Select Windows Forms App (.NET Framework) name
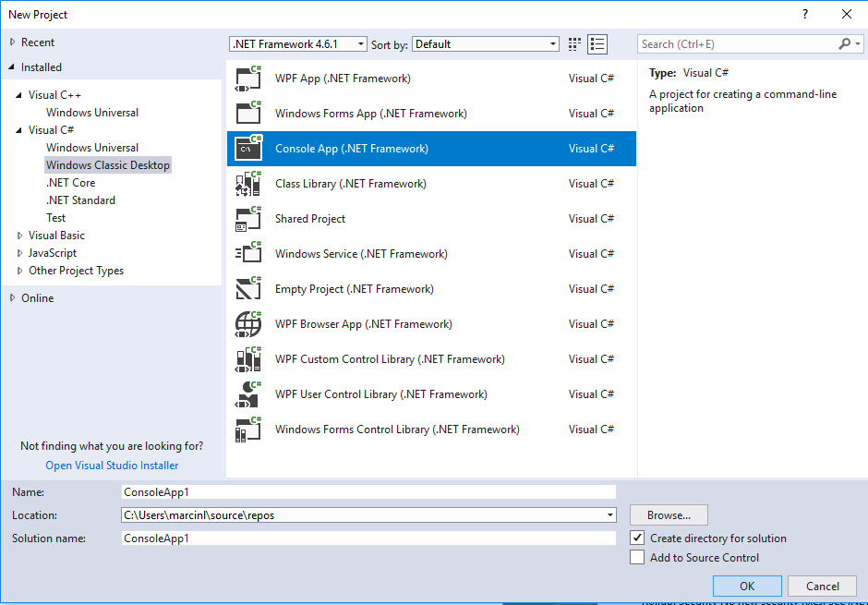 tap(371, 114)
